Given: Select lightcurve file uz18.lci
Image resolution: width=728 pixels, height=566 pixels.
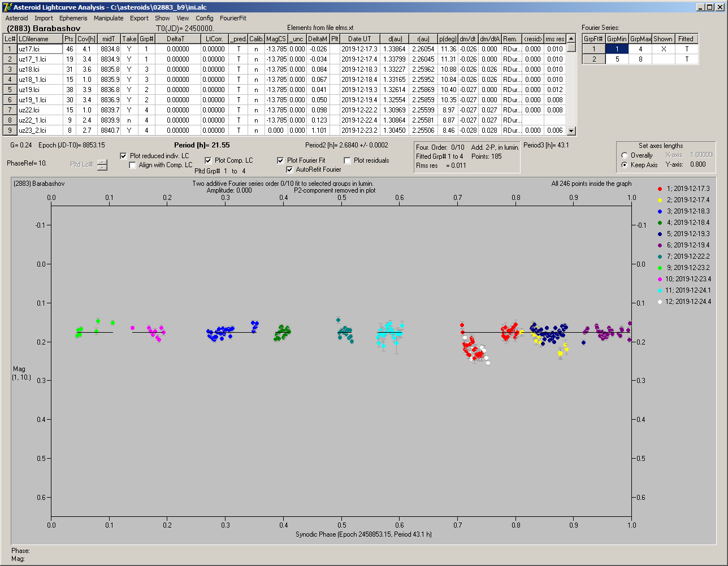Looking at the screenshot, I should coord(40,69).
